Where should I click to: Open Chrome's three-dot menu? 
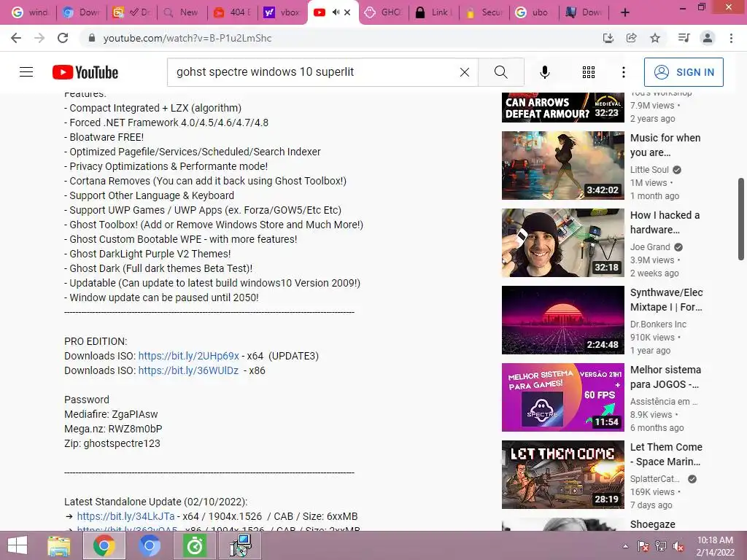click(x=731, y=38)
